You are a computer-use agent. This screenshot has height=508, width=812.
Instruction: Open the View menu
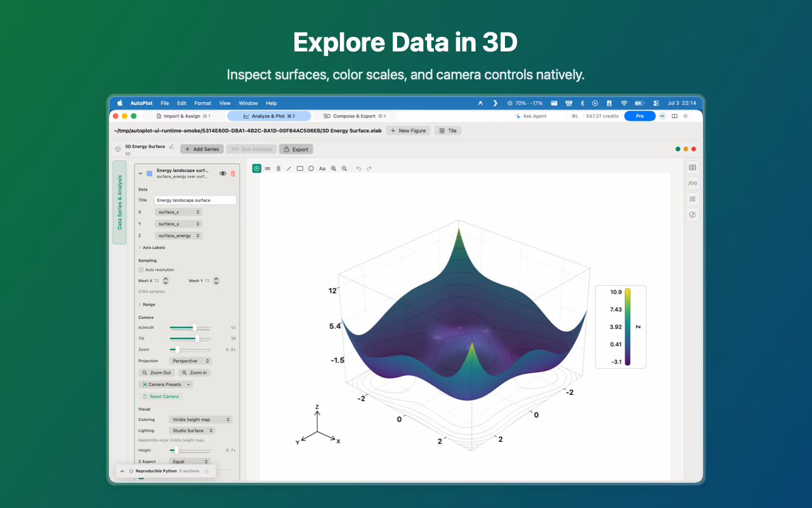225,103
